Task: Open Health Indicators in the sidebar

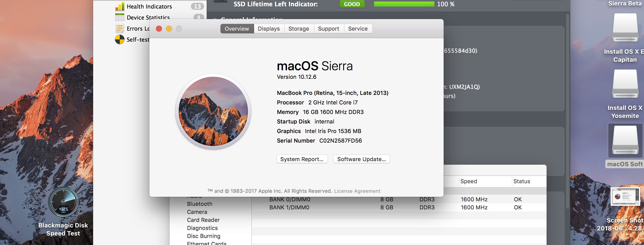Action: 149,7
